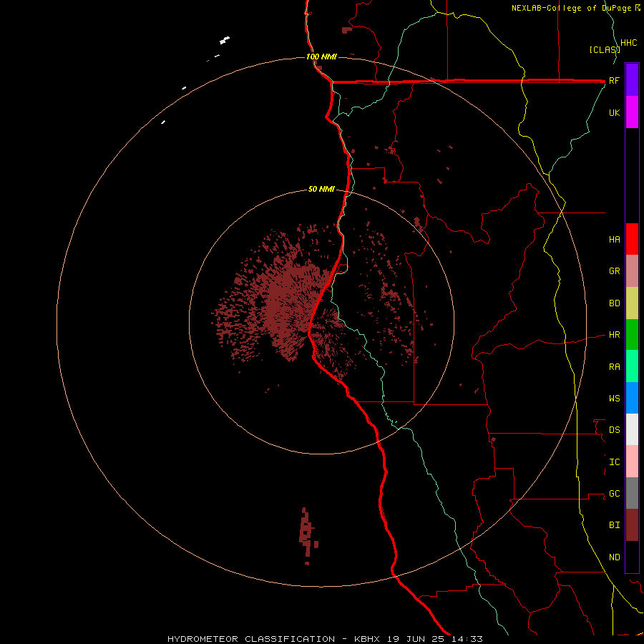Click the purple RF color swatch

pos(632,80)
